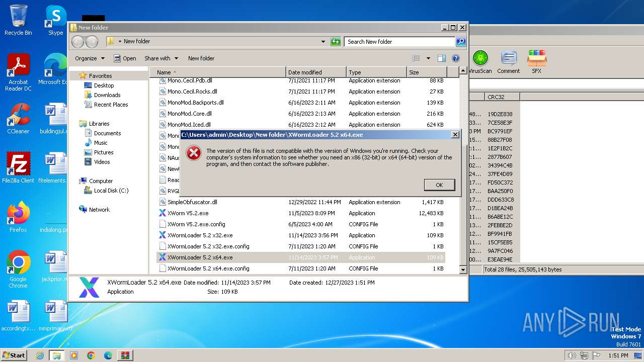
Task: Click the clock in the system tray
Action: pos(617,355)
